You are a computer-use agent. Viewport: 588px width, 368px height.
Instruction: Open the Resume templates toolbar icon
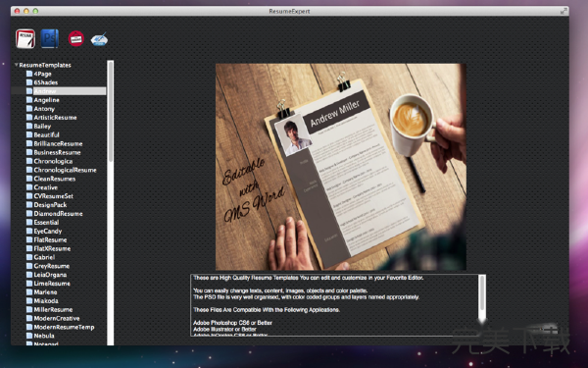[x=25, y=38]
